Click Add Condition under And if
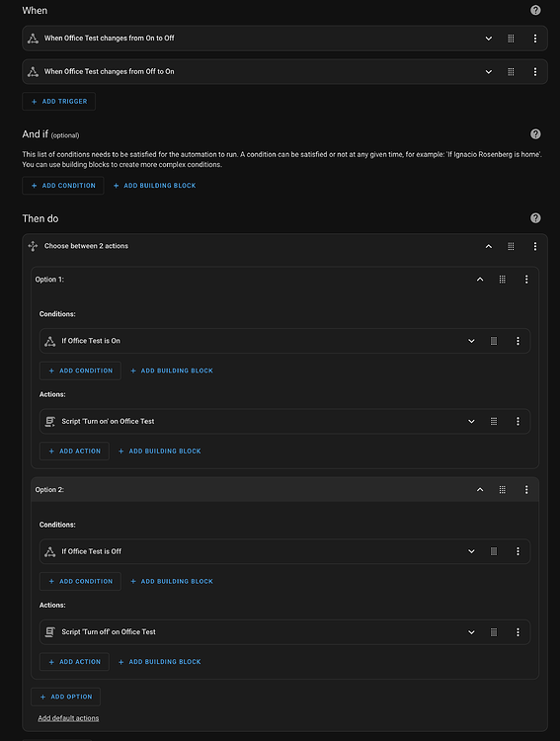The height and width of the screenshot is (741, 560). tap(63, 186)
